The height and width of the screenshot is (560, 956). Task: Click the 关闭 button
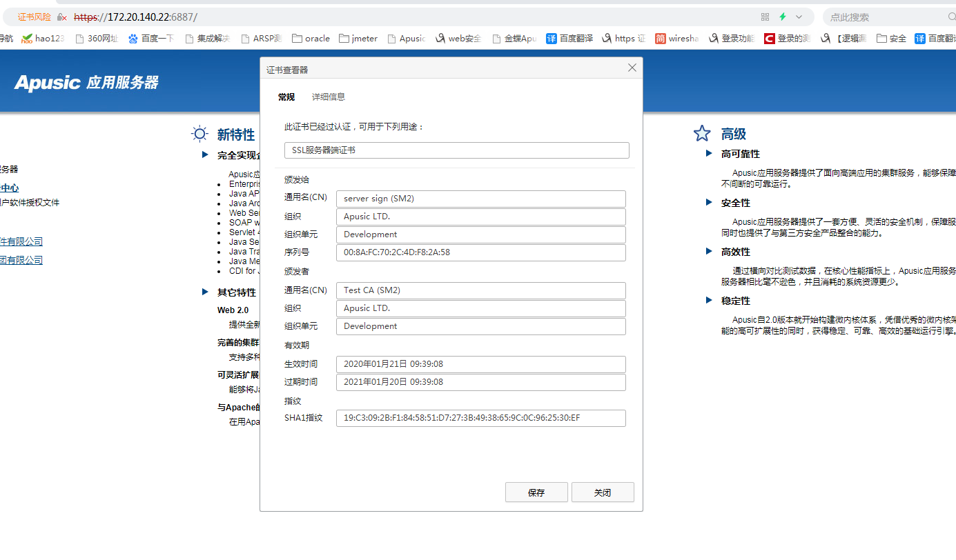point(603,492)
